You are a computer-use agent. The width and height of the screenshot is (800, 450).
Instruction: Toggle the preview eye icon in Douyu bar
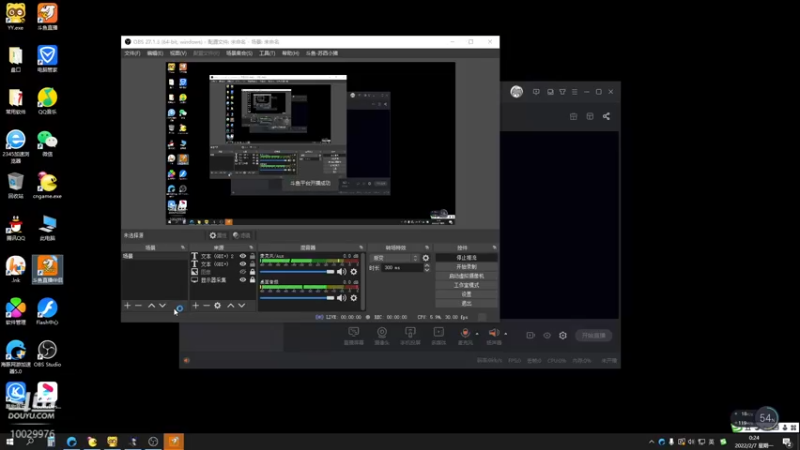(x=547, y=336)
